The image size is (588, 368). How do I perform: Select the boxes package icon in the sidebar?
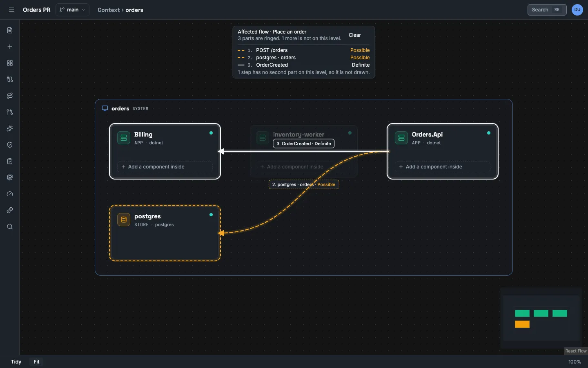coord(10,177)
